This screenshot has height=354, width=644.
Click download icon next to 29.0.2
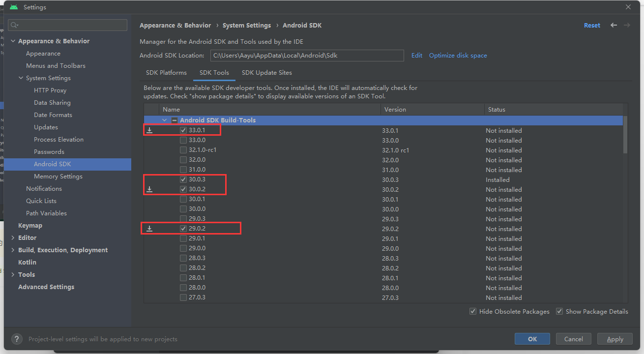[x=150, y=229]
